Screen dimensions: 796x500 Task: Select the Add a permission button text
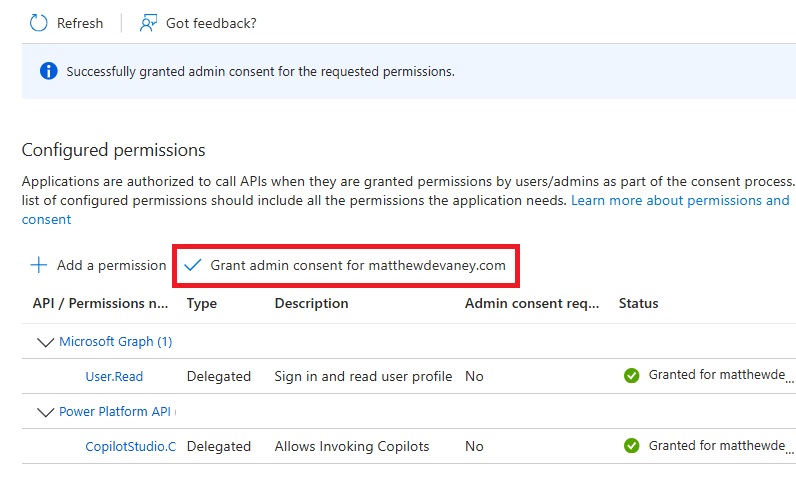point(111,265)
